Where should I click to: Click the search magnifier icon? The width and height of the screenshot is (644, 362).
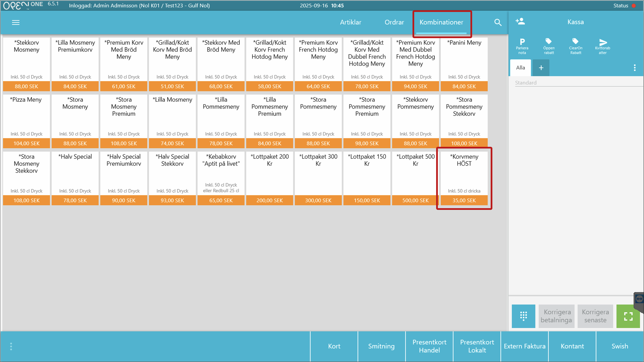pos(497,23)
